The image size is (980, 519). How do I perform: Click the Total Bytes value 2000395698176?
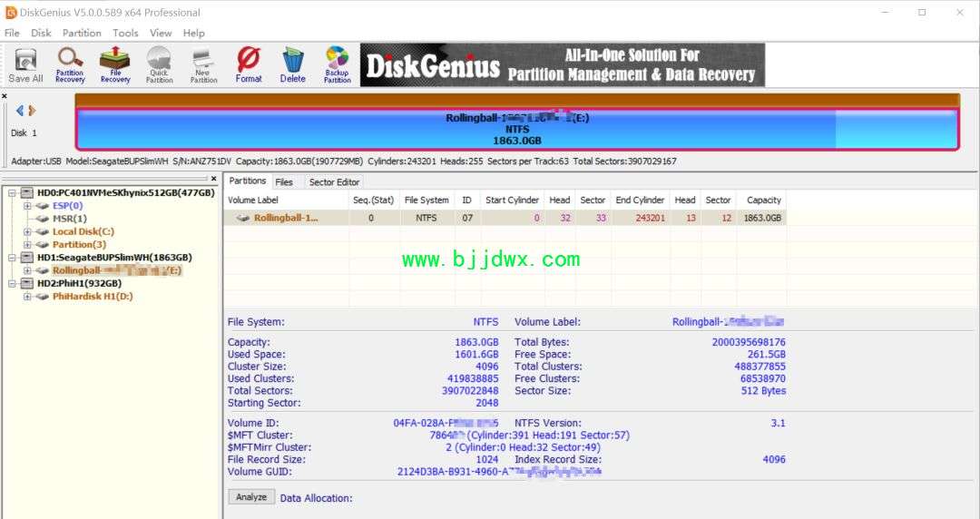coord(749,342)
